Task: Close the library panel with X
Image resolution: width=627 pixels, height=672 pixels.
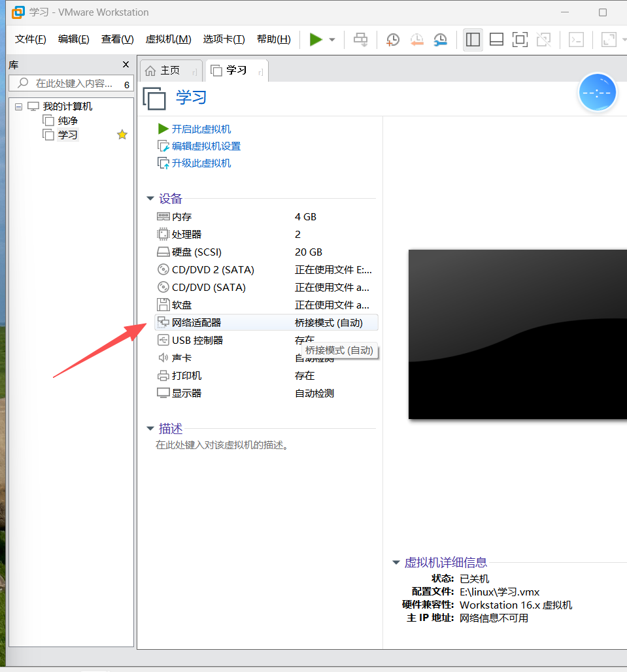Action: point(126,64)
